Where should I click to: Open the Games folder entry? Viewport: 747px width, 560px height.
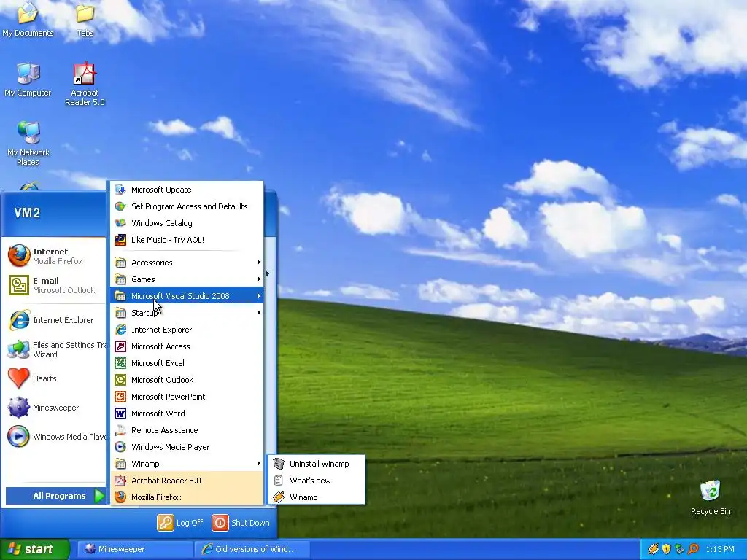[187, 279]
